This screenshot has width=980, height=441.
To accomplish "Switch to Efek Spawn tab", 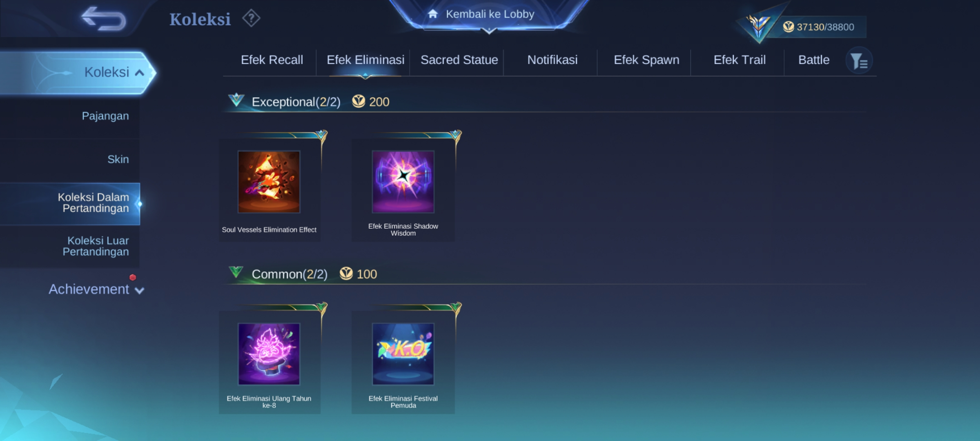I will tap(646, 60).
